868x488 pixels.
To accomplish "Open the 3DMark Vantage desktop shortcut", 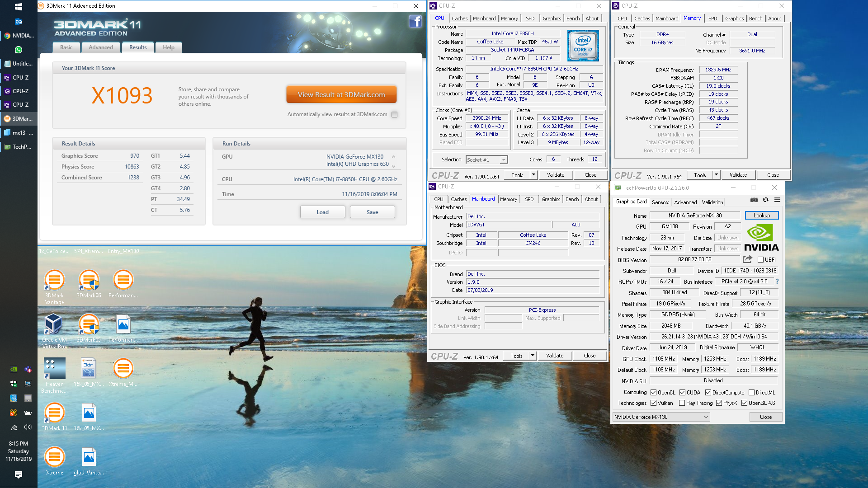I will [x=54, y=287].
